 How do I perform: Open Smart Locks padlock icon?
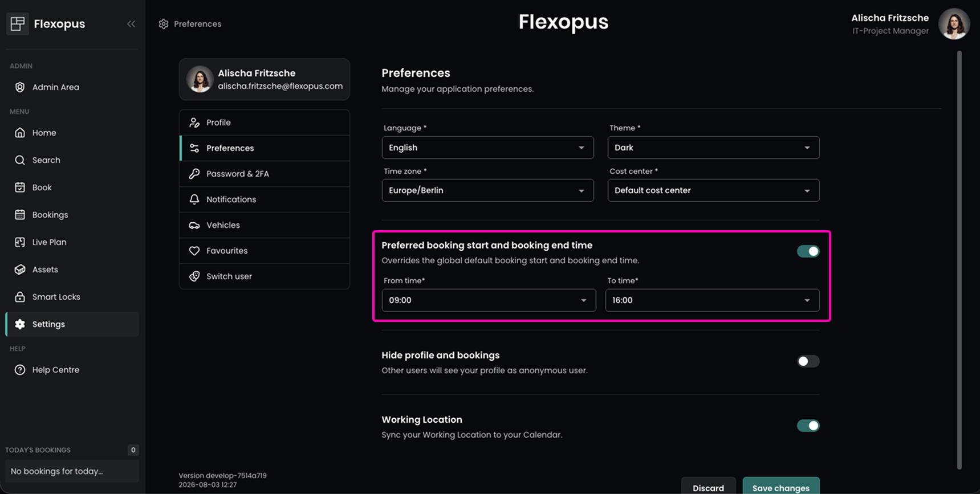click(20, 297)
